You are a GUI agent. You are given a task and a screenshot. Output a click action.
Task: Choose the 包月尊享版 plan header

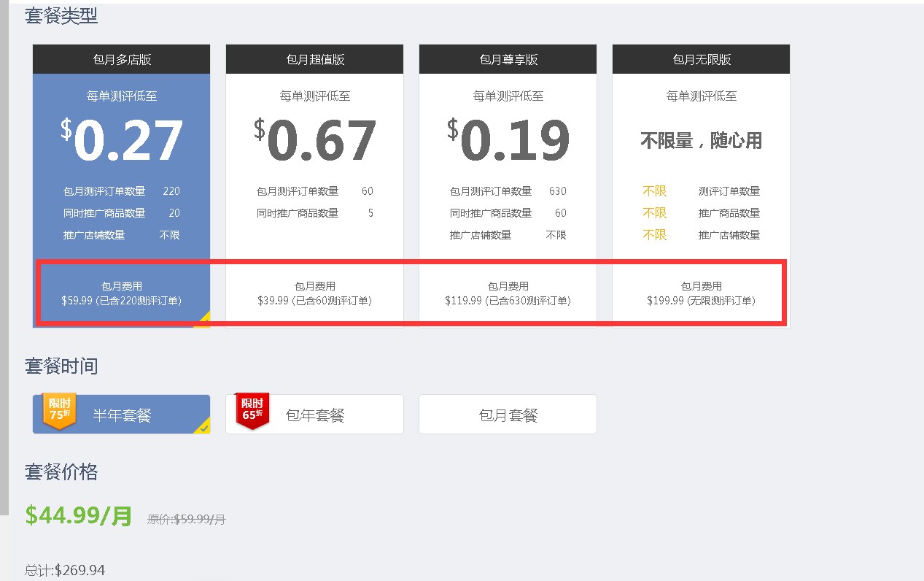click(x=508, y=60)
